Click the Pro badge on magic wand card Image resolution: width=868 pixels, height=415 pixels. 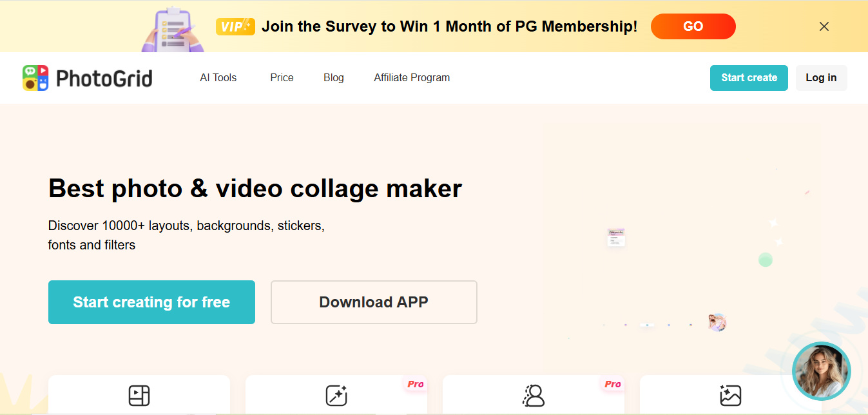pyautogui.click(x=415, y=384)
